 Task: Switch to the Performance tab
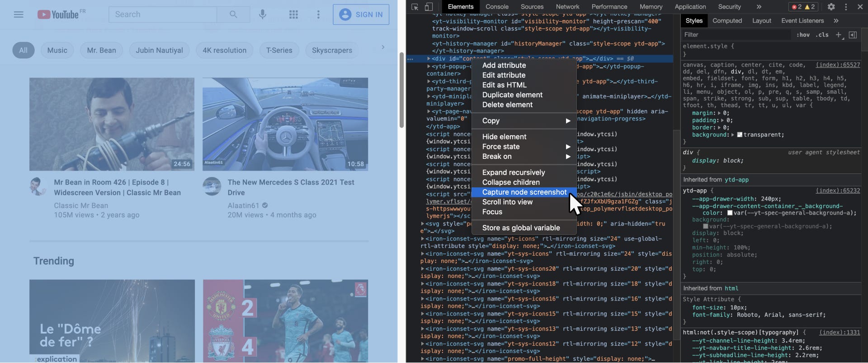pyautogui.click(x=609, y=7)
